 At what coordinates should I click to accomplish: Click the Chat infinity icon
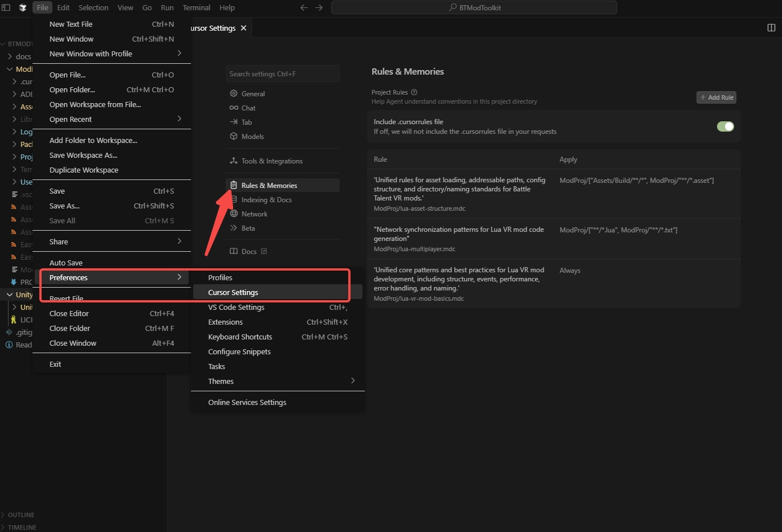(x=234, y=108)
